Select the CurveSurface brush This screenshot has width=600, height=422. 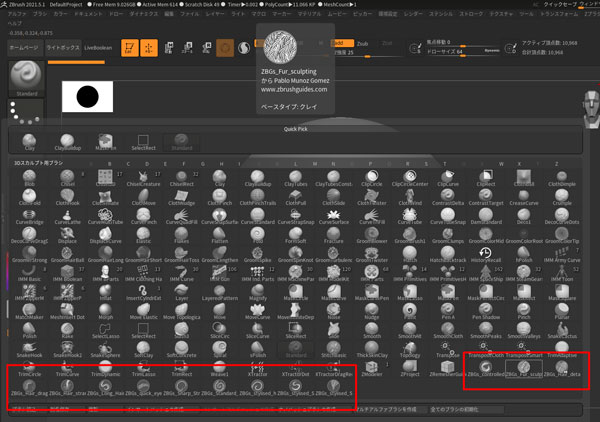click(334, 217)
